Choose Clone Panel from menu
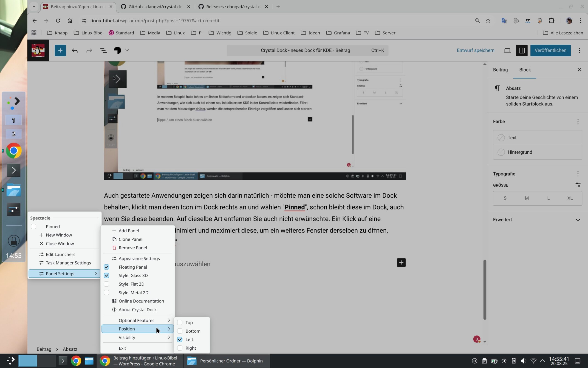Image resolution: width=588 pixels, height=368 pixels. click(138, 239)
